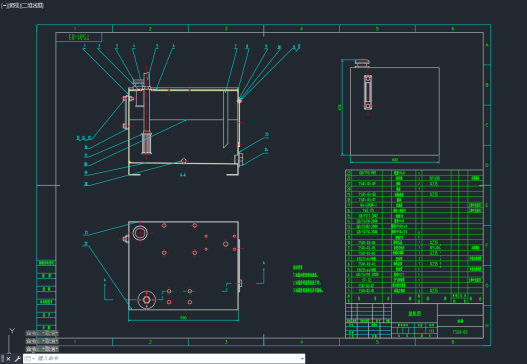This screenshot has height=364, width=527.
Task: Open the 俯视 view controls menu
Action: [14, 5]
